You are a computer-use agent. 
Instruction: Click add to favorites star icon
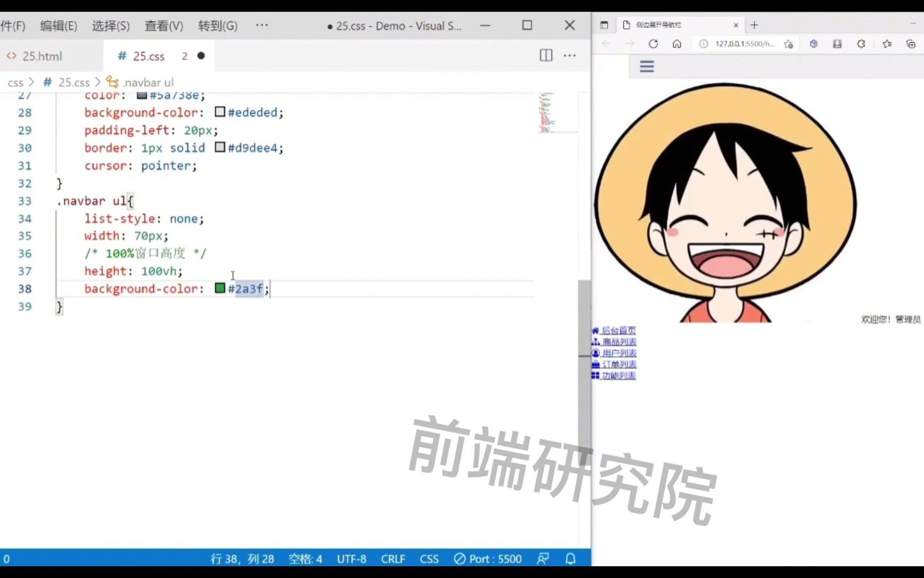click(x=789, y=44)
